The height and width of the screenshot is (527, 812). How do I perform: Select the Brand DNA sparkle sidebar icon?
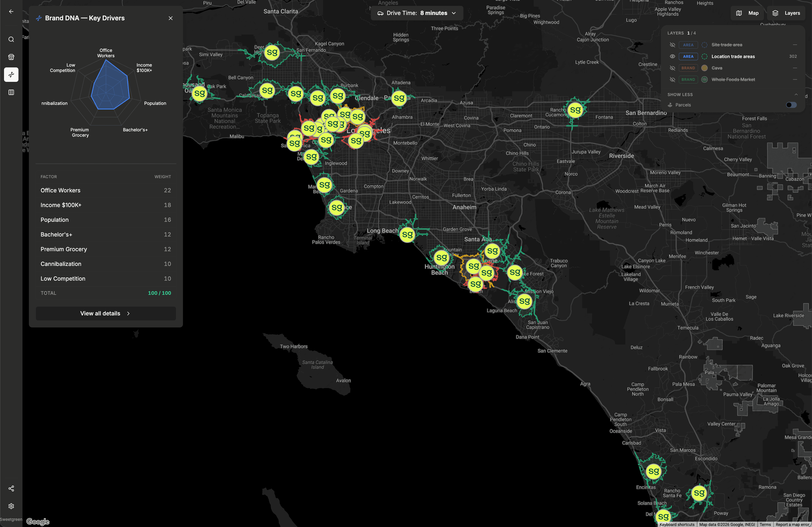tap(11, 74)
